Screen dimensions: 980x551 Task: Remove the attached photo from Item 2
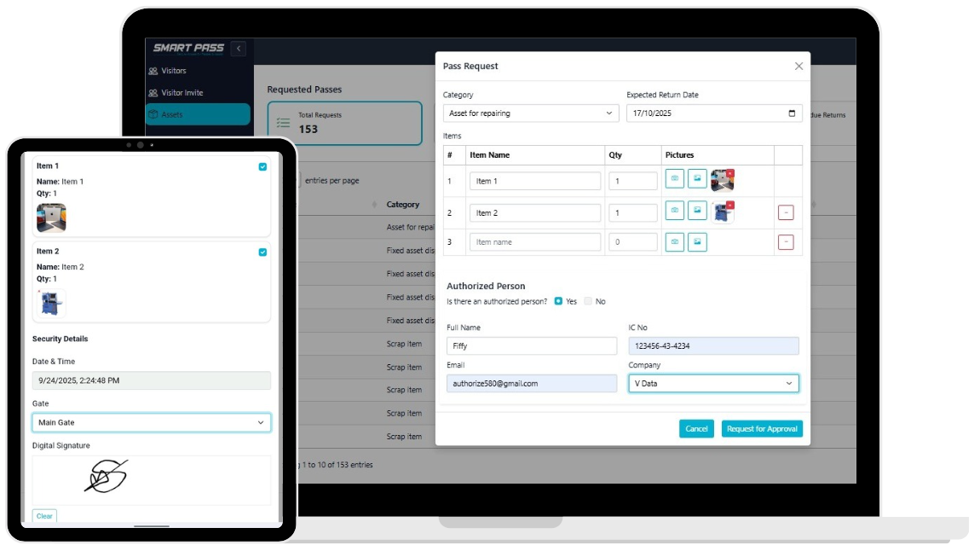[x=730, y=206]
